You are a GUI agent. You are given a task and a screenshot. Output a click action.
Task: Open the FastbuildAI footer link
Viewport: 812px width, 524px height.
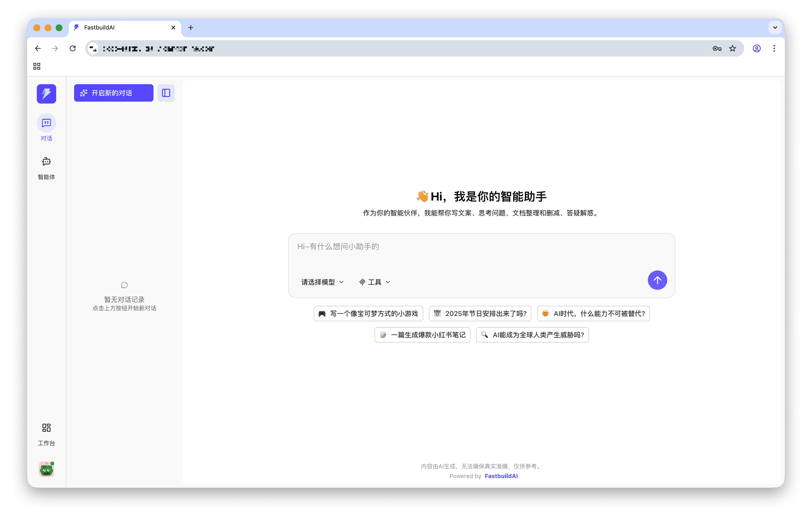pyautogui.click(x=501, y=476)
